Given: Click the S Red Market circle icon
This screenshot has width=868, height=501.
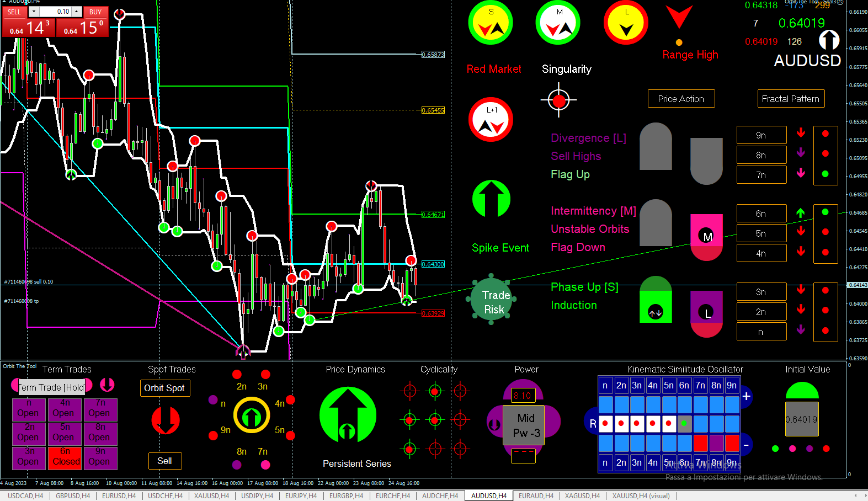Looking at the screenshot, I should pos(491,23).
